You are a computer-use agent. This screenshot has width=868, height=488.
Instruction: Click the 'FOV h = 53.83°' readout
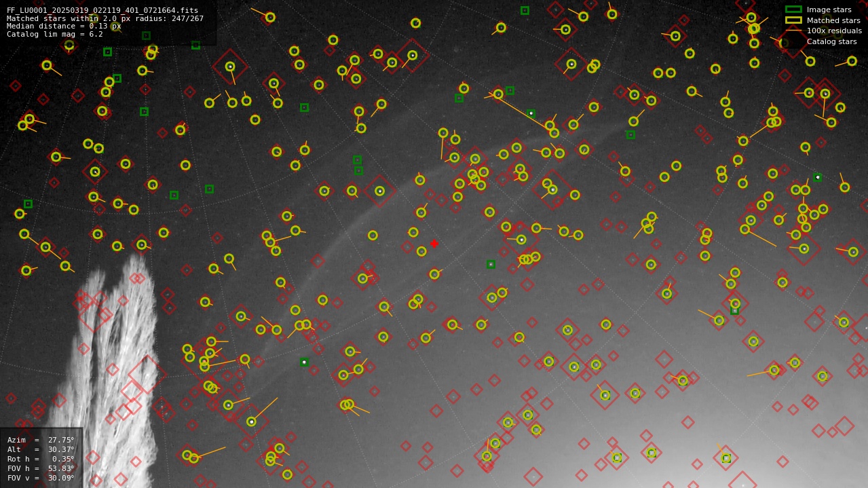tap(41, 468)
